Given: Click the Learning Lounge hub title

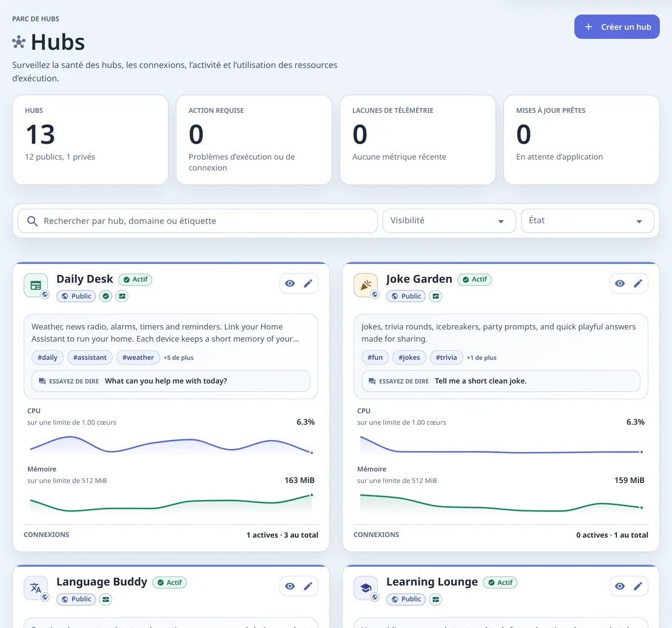Looking at the screenshot, I should [432, 582].
